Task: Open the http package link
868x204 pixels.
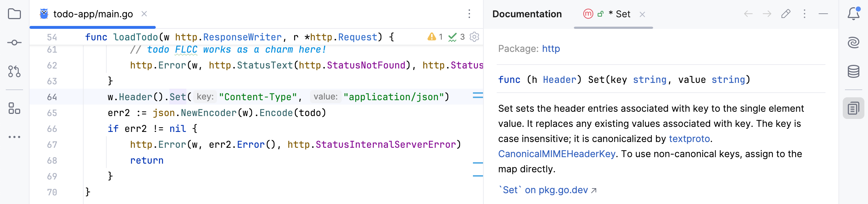Action: [551, 49]
